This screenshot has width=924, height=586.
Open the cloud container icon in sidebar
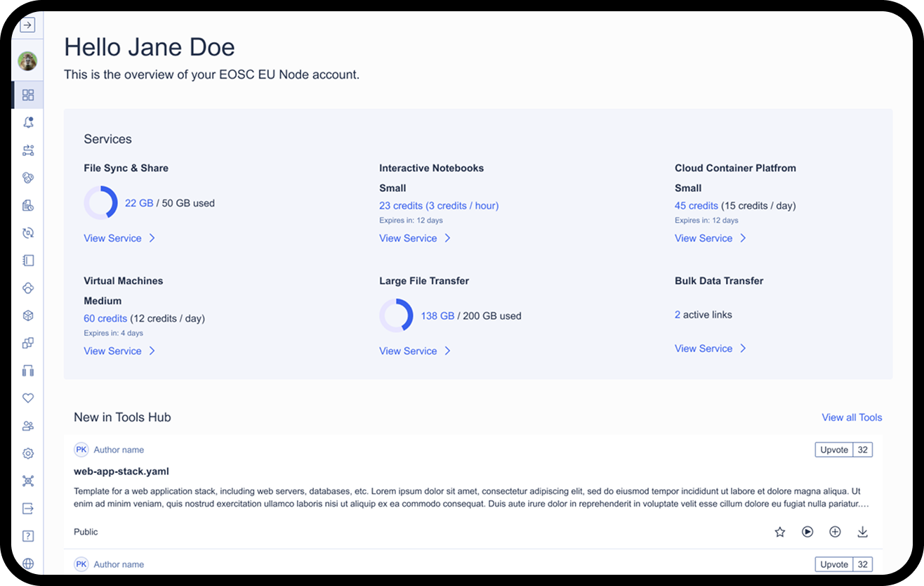[28, 288]
